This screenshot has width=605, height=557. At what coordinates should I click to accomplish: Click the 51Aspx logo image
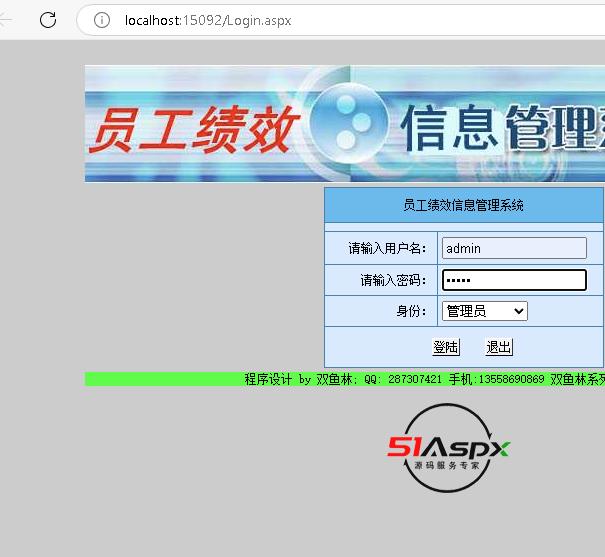click(448, 448)
